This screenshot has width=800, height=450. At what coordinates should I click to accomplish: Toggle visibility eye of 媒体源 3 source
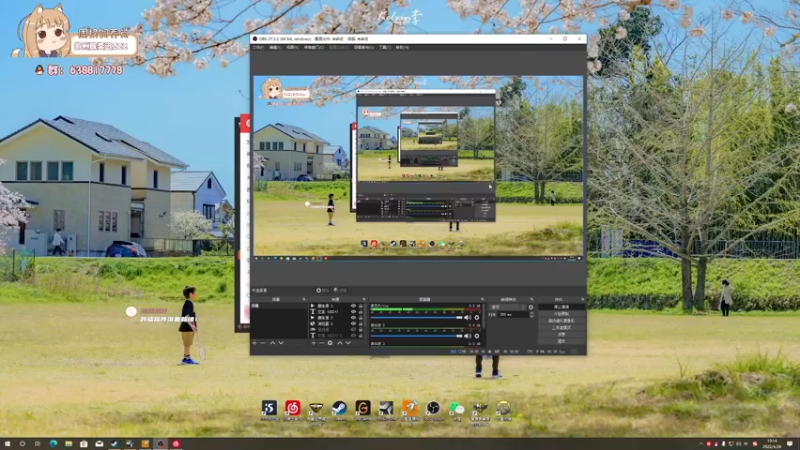click(354, 306)
